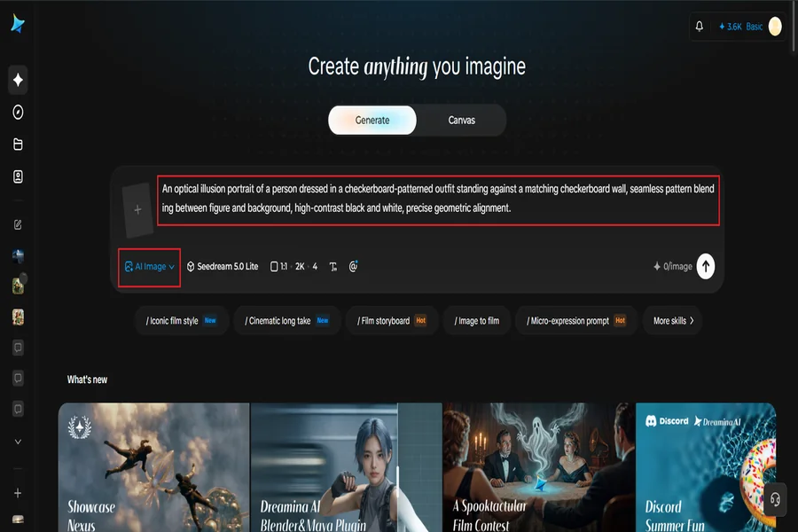
Task: Switch to the Canvas tab
Action: pyautogui.click(x=462, y=121)
